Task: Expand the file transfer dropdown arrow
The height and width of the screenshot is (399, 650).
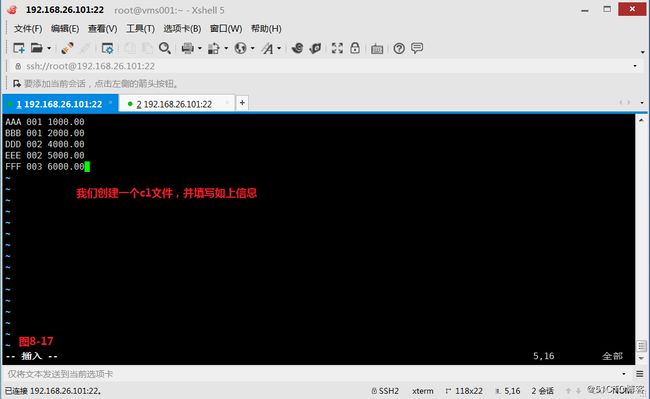Action: (226, 48)
